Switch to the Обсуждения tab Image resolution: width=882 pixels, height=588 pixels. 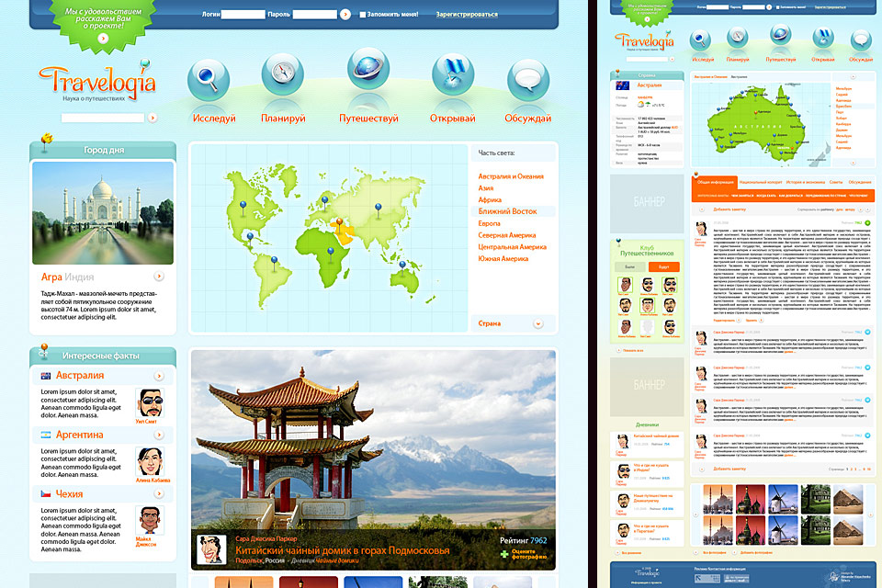860,182
